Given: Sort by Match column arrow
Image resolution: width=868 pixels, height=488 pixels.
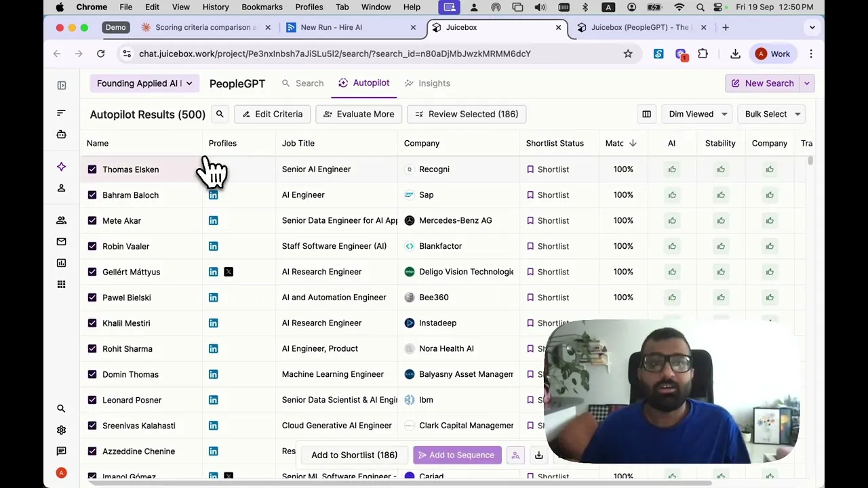Looking at the screenshot, I should tap(633, 143).
